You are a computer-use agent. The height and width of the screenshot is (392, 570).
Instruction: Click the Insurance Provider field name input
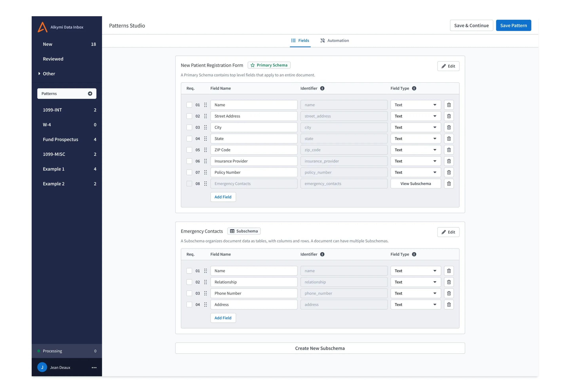point(254,161)
